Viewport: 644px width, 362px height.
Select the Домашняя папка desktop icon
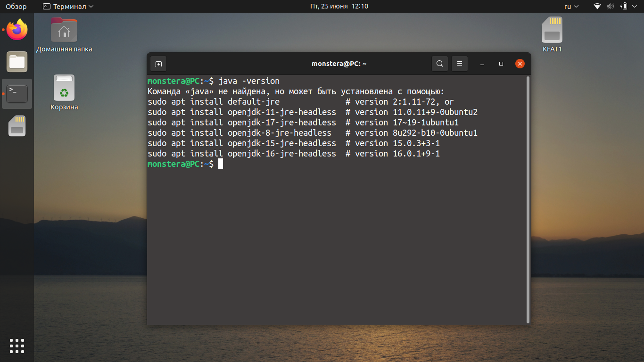[64, 35]
